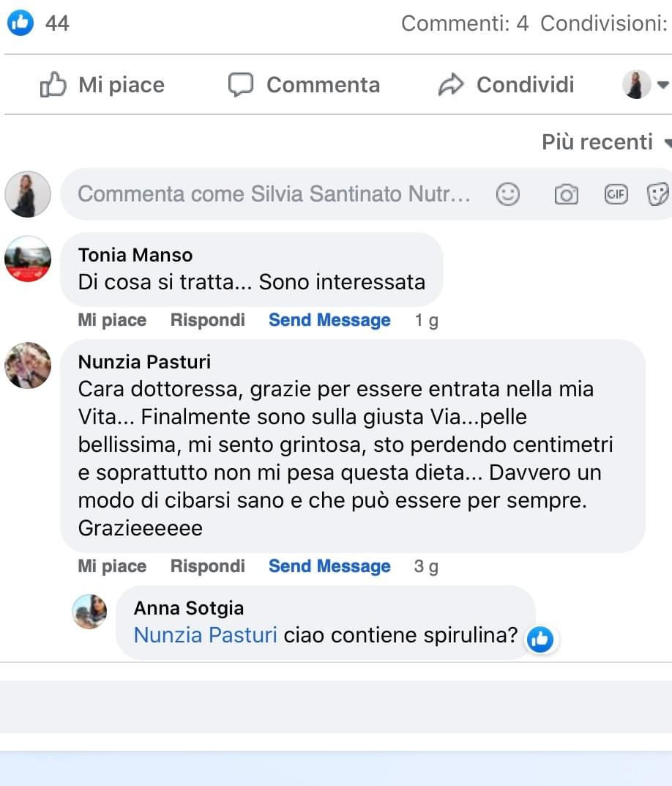Image resolution: width=672 pixels, height=786 pixels.
Task: Click Rispondi under Nunzia Pasturi's comment
Action: click(x=207, y=566)
